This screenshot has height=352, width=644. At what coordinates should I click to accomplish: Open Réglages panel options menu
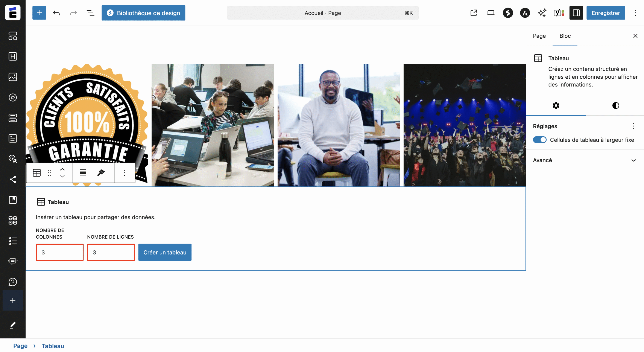pyautogui.click(x=633, y=126)
